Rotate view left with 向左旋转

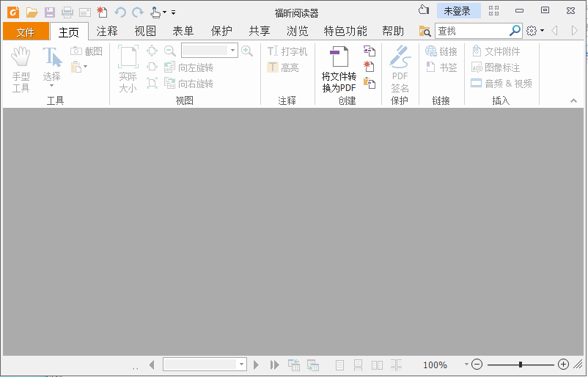[x=189, y=67]
